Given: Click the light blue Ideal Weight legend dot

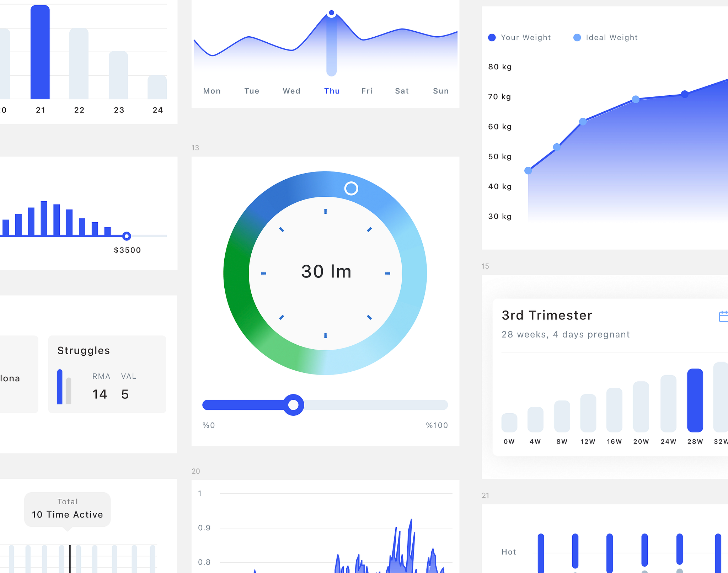Looking at the screenshot, I should (578, 37).
